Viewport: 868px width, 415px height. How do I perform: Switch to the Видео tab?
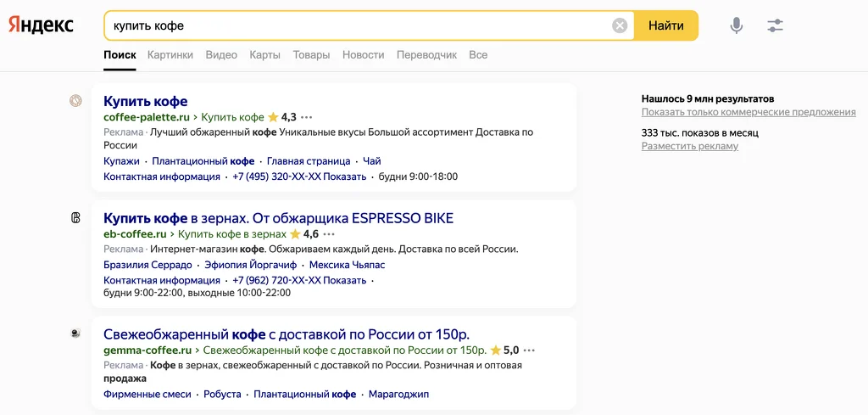[221, 55]
